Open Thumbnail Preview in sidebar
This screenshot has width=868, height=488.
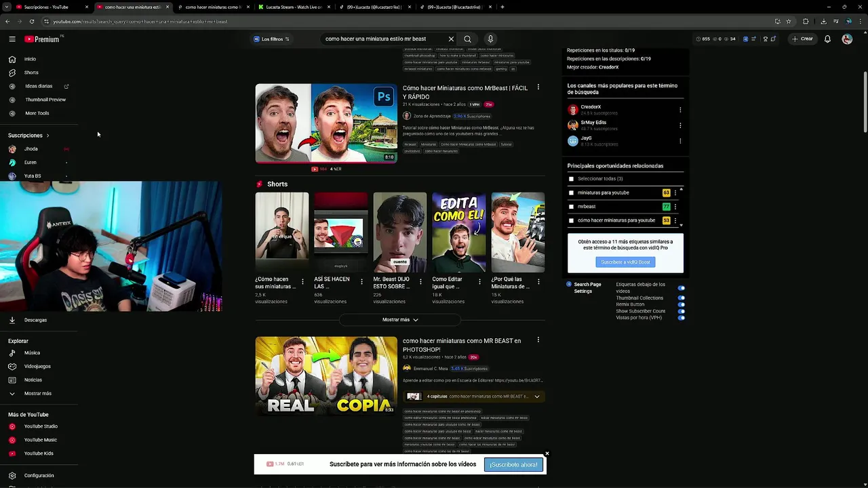point(45,100)
